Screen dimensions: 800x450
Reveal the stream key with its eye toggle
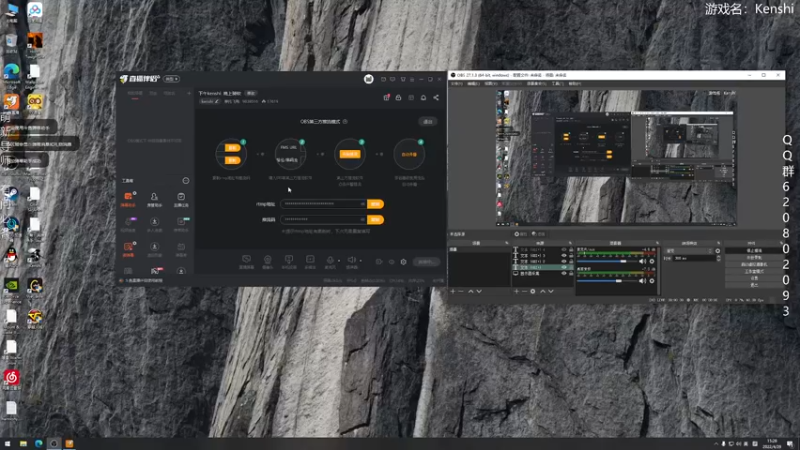tap(363, 219)
